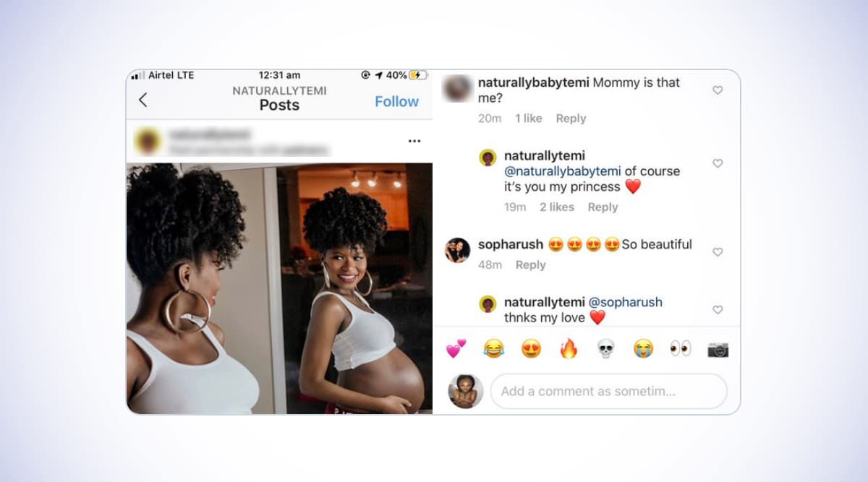Insert the two pink hearts emoji
This screenshot has height=482, width=868.
click(x=456, y=349)
